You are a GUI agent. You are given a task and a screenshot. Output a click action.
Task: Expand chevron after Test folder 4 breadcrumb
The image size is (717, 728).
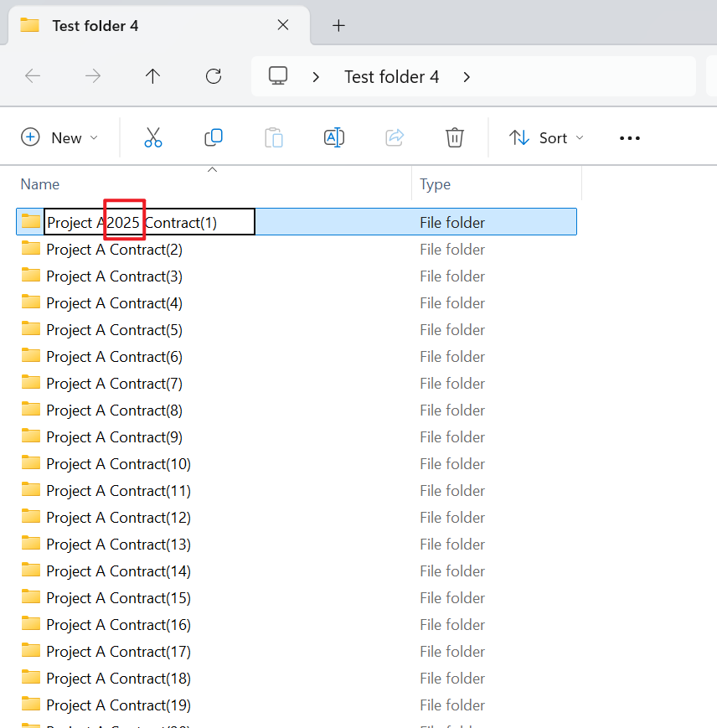[x=467, y=77]
